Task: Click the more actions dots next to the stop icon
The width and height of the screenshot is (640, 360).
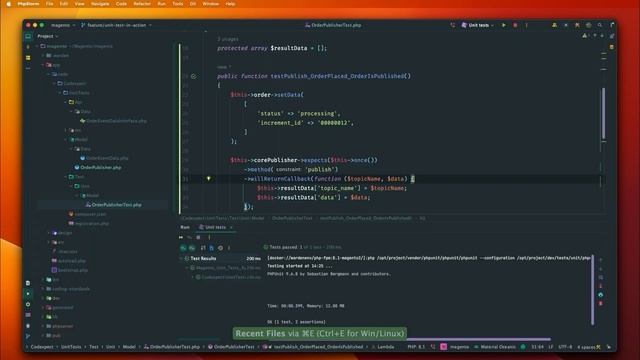Action: coord(527,25)
